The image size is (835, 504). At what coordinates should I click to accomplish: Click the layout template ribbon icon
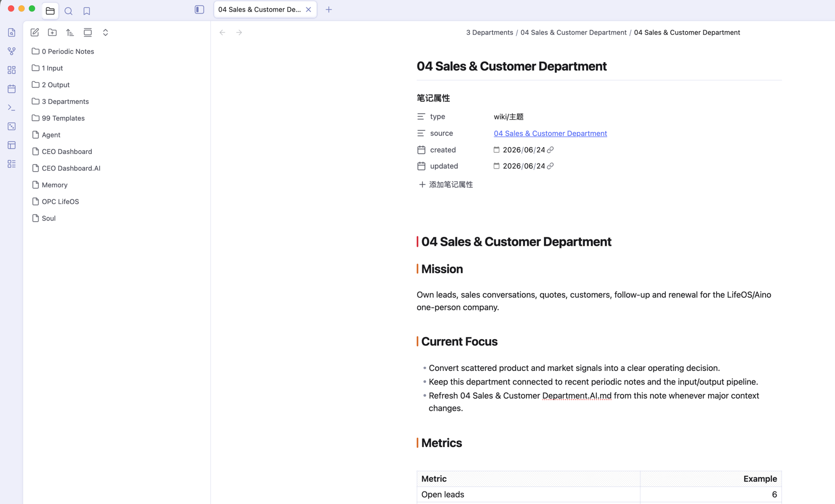coord(11,145)
